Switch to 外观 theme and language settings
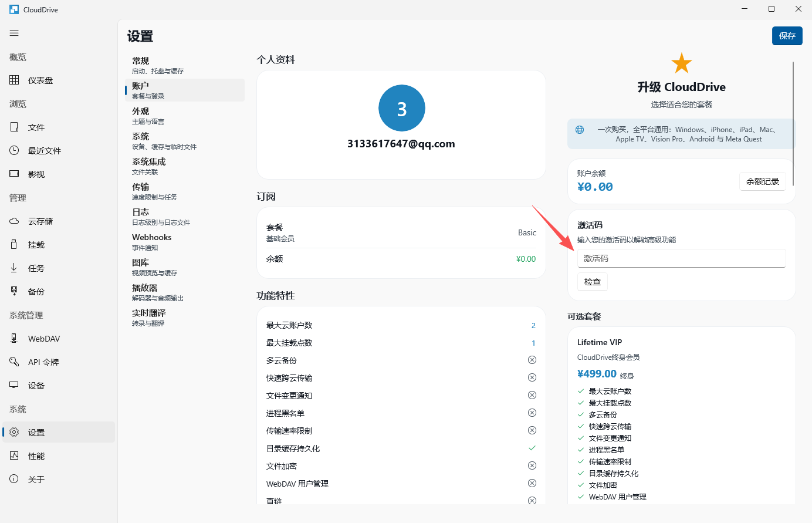Screen dimensions: 812x523 [185, 116]
